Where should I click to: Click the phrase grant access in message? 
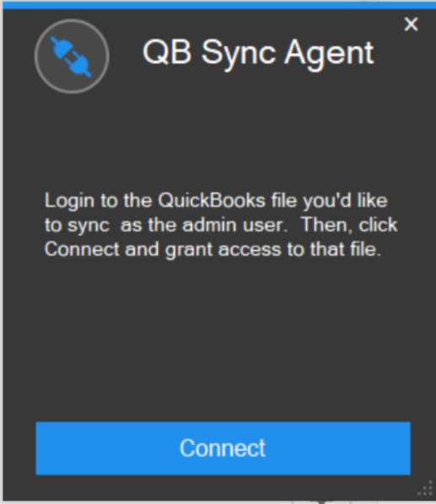[223, 250]
